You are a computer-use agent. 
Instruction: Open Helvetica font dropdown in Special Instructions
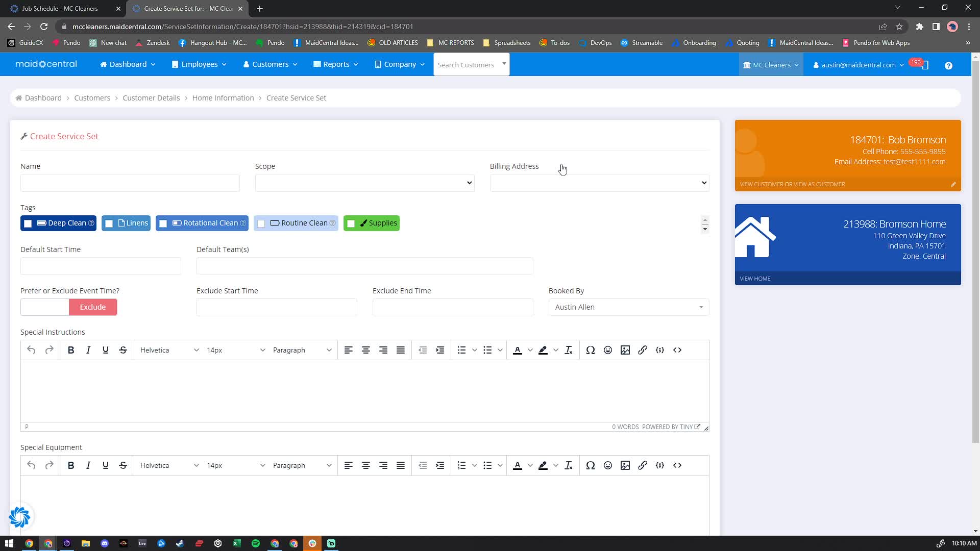click(169, 350)
